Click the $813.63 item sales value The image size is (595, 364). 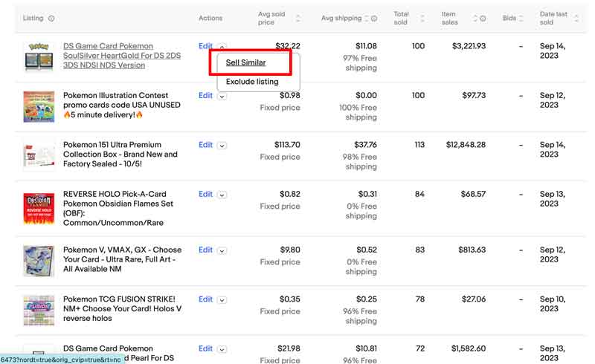[x=472, y=250]
